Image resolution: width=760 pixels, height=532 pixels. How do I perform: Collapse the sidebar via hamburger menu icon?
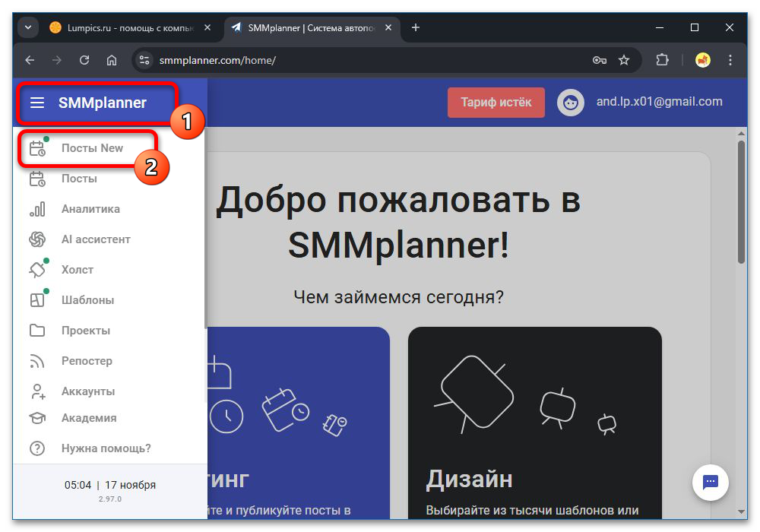37,103
